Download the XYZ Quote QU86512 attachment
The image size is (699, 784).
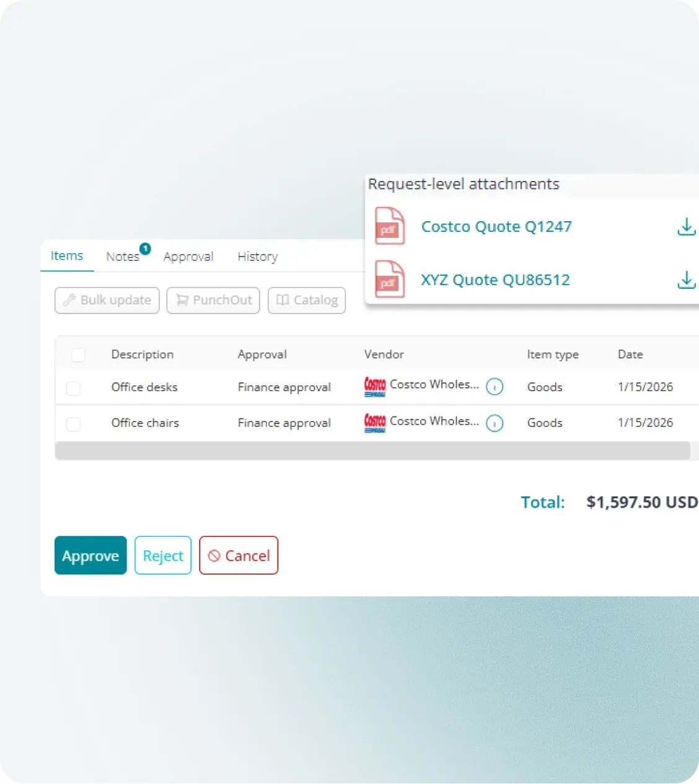coord(686,280)
